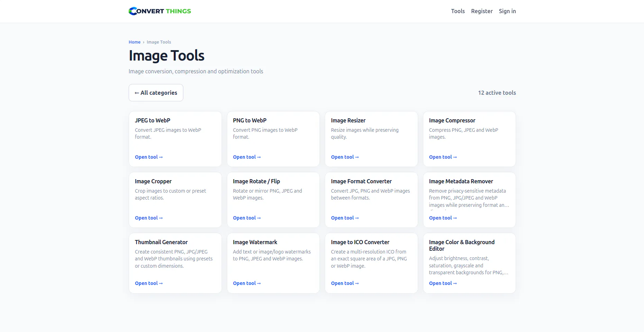Open tool link for Image to ICO Converter
The width and height of the screenshot is (644, 332).
click(345, 283)
